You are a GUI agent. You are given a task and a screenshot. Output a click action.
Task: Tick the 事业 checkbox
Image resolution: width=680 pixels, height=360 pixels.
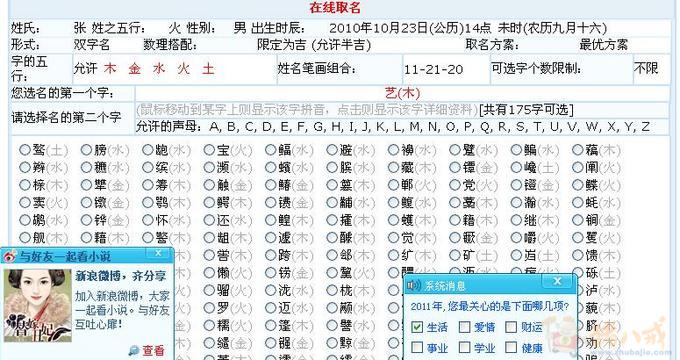[417, 347]
